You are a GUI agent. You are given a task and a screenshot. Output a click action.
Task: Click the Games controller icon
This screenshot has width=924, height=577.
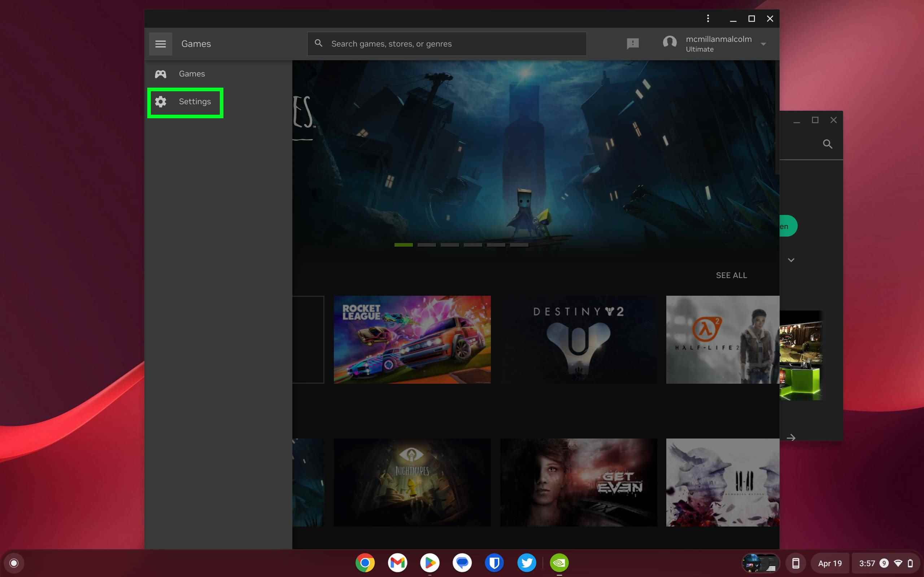click(x=160, y=73)
